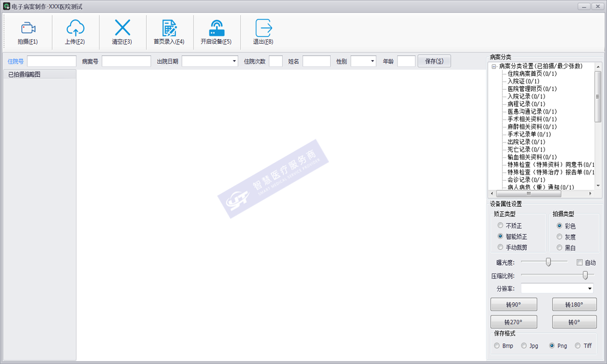Click 开启设备 (F5) device icon
Viewport: 607px width, 364px height.
tap(216, 28)
